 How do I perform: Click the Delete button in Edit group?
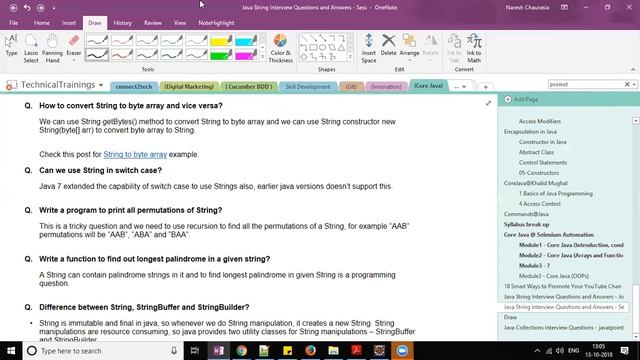click(x=389, y=45)
